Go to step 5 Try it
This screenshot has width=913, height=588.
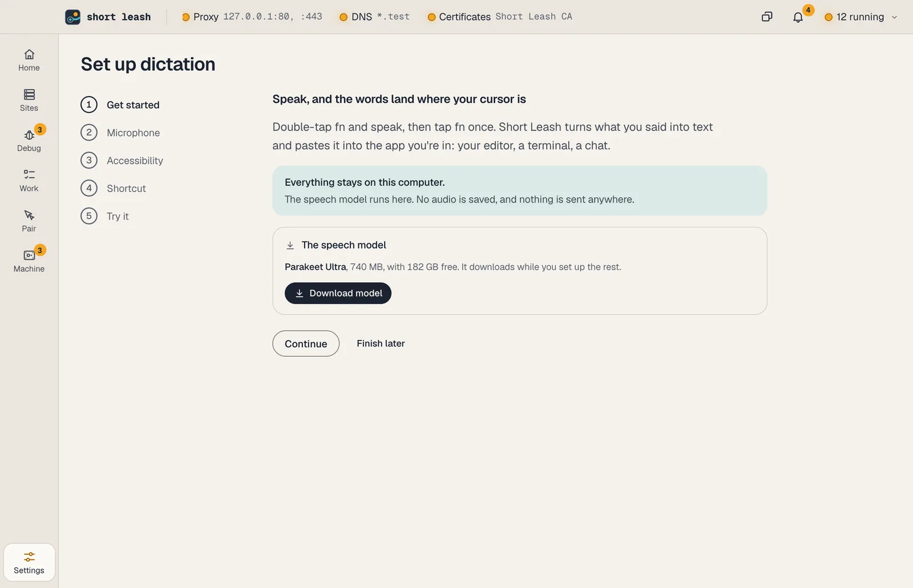(x=105, y=216)
